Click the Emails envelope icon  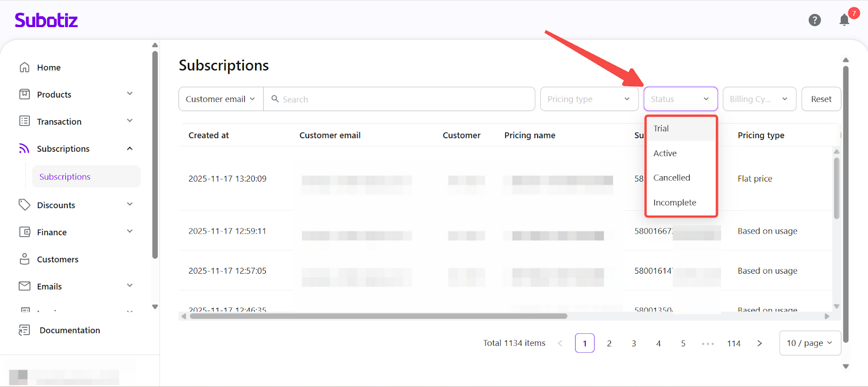coord(24,286)
